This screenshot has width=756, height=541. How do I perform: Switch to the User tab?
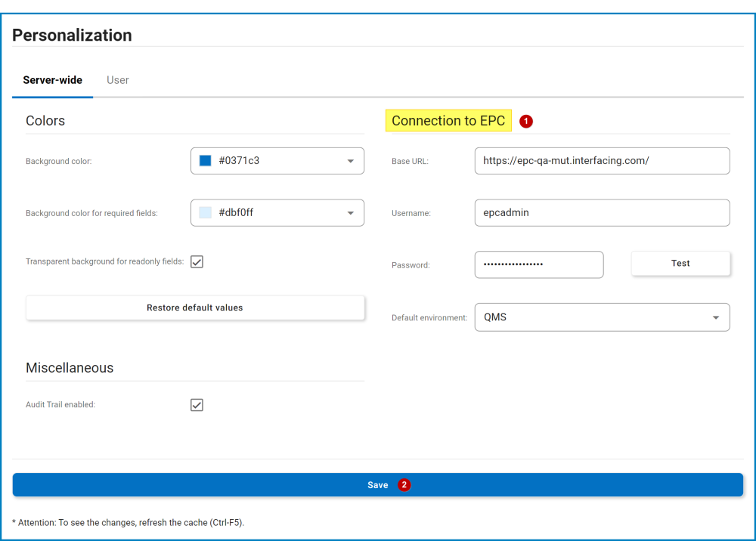[117, 80]
